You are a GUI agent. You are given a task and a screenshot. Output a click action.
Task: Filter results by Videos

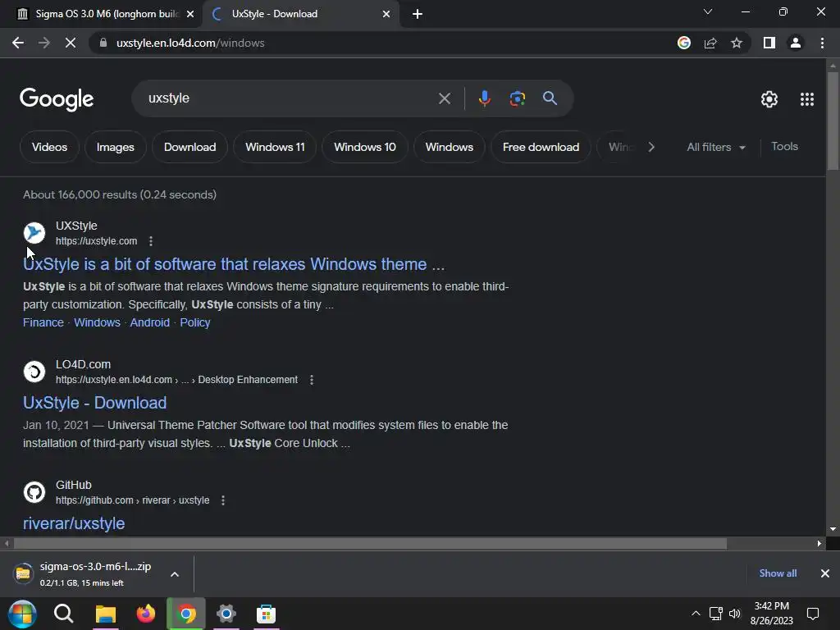(49, 147)
